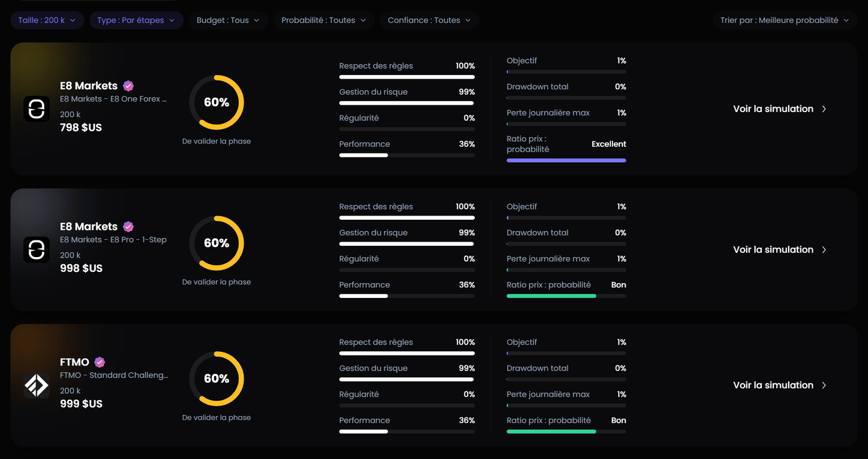
Task: Click the FTMO title heading
Action: point(74,362)
